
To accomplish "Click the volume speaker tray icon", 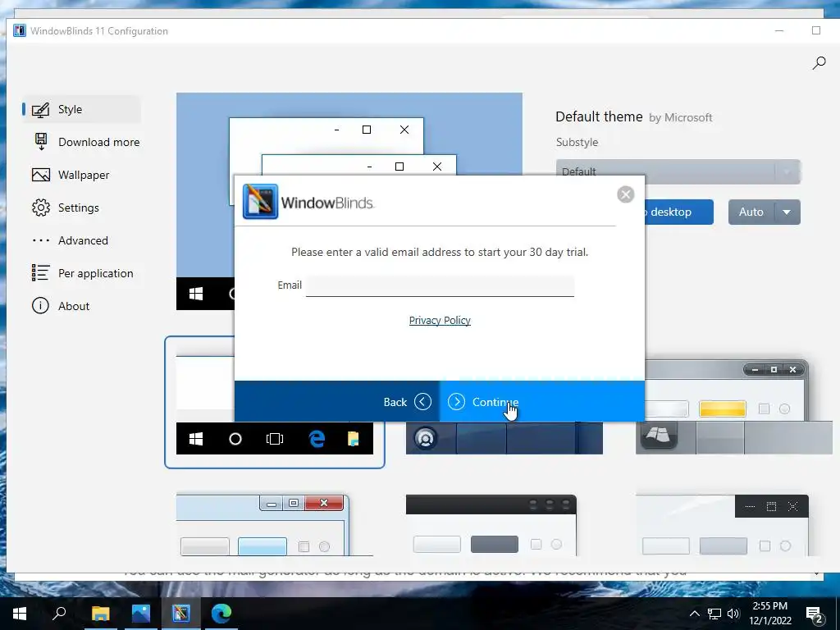I will pyautogui.click(x=733, y=614).
